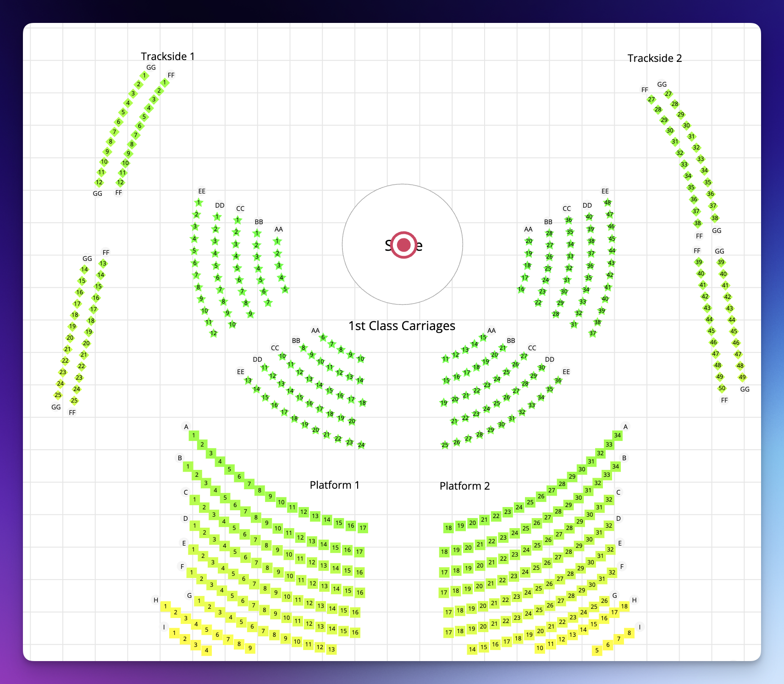
Task: Click the Trackside 2 heading text
Action: click(x=655, y=58)
